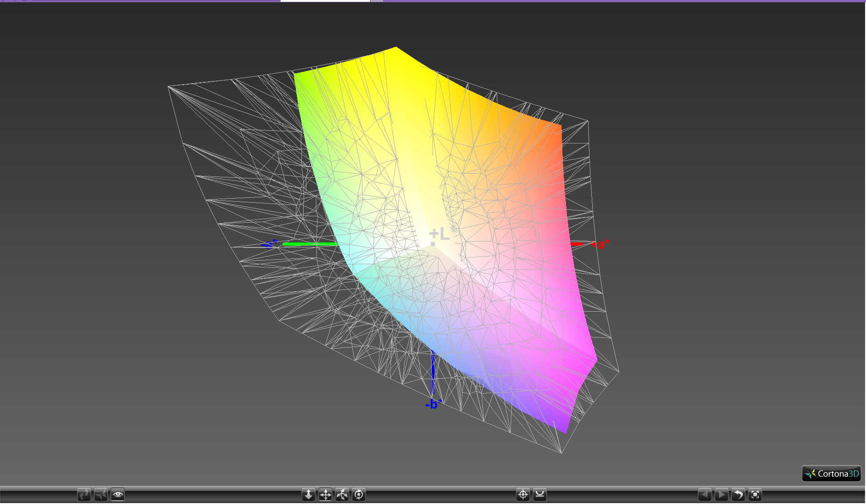Click the Cortona3D logo badge
Image resolution: width=866 pixels, height=504 pixels.
[x=832, y=474]
